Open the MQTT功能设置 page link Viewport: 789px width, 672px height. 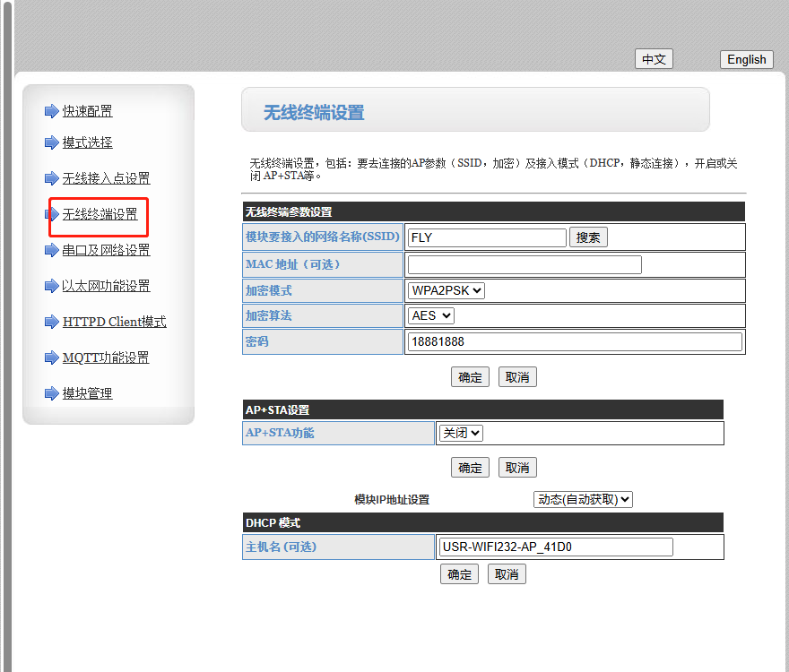pyautogui.click(x=106, y=358)
